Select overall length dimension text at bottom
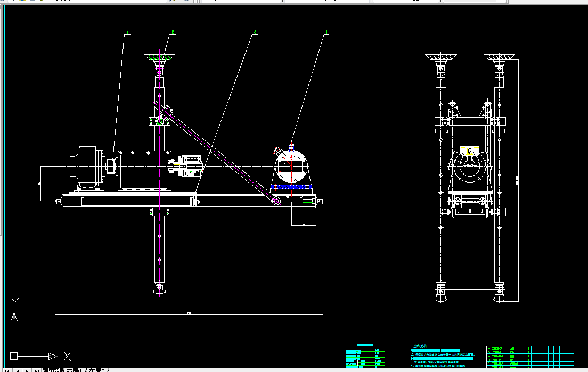The image size is (588, 372). tap(189, 313)
